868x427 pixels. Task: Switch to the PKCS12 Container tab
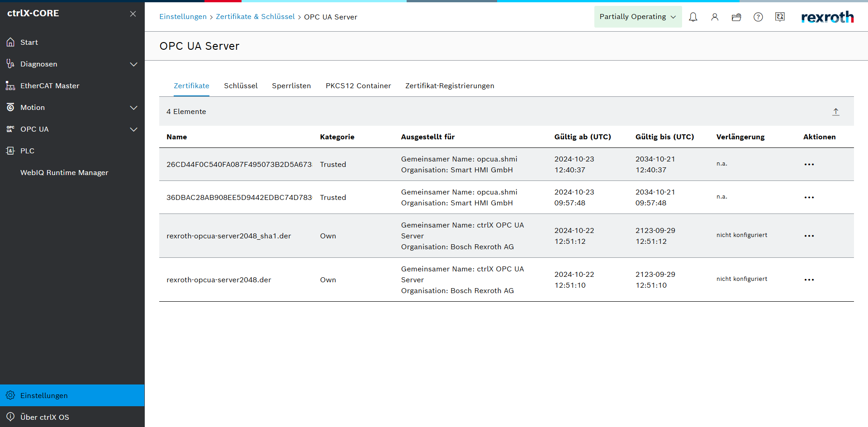pos(358,86)
